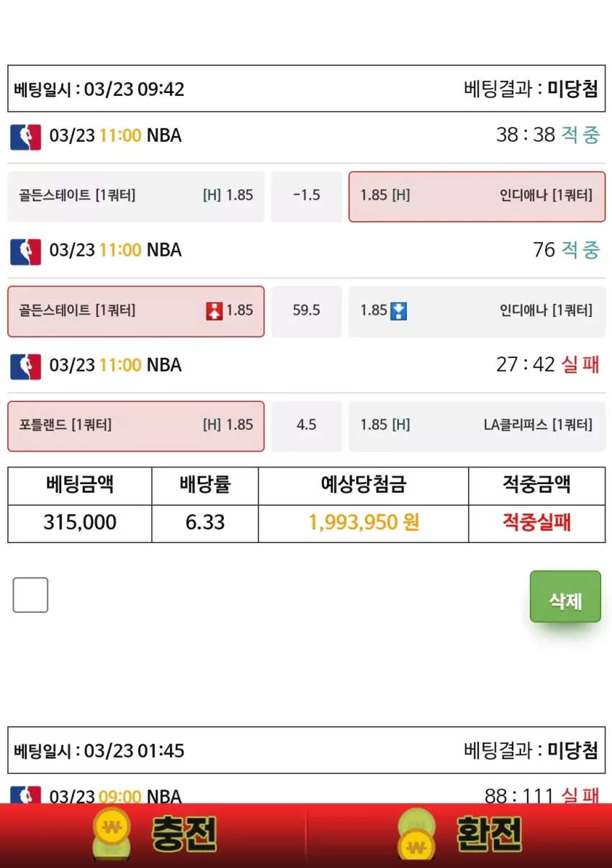Tap the 충전 coin icon in bottom bar
612x868 pixels.
pos(112,833)
